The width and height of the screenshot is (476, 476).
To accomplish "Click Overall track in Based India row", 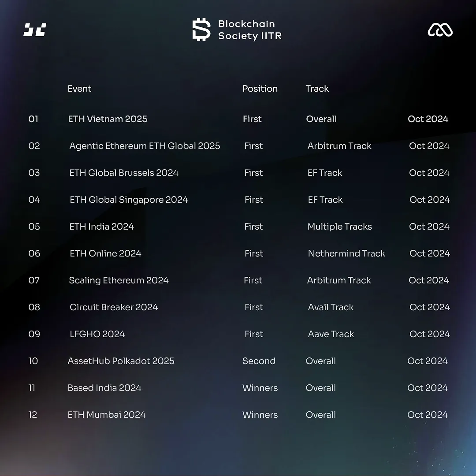I will [x=320, y=388].
